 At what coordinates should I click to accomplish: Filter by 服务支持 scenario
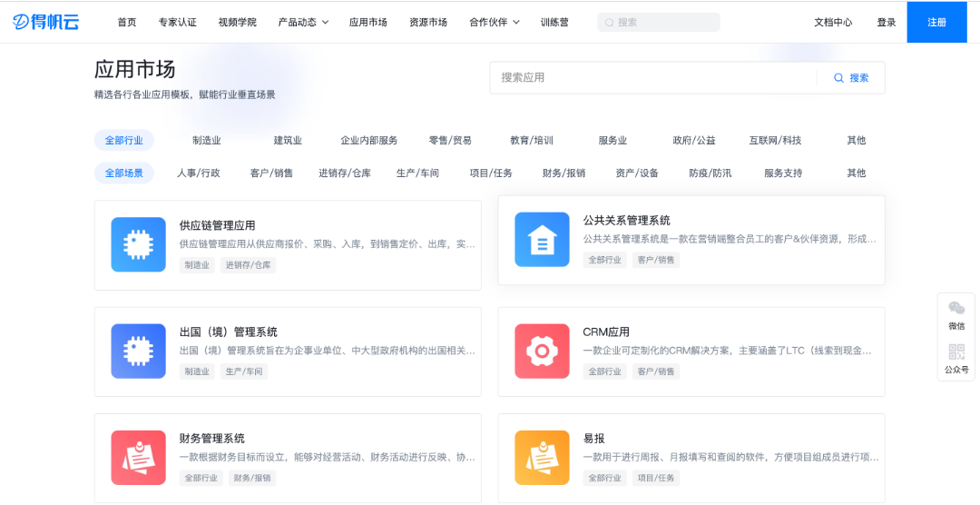point(783,173)
